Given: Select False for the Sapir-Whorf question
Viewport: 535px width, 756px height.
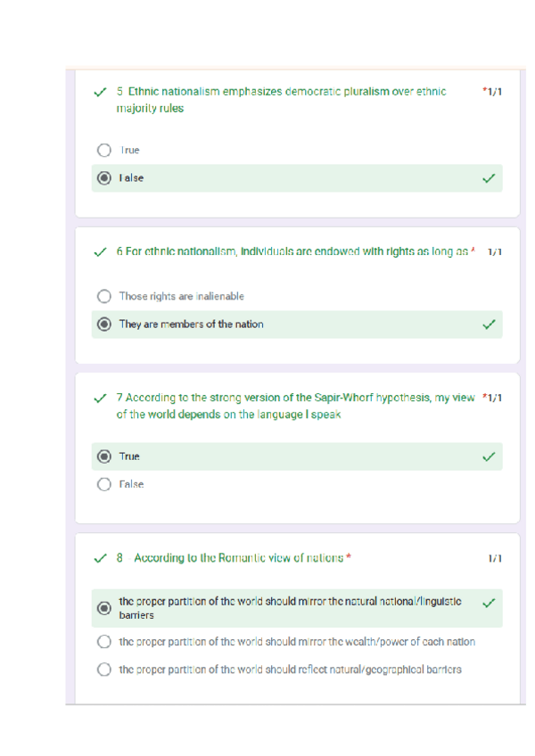Looking at the screenshot, I should click(x=104, y=485).
